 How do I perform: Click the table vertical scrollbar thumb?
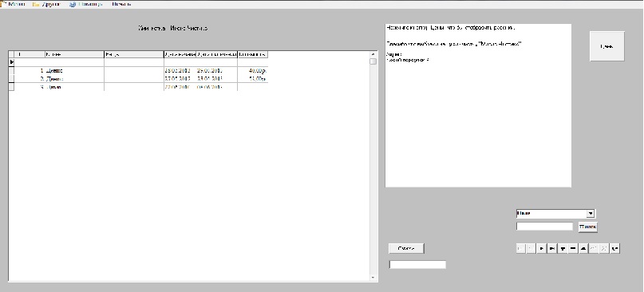373,61
